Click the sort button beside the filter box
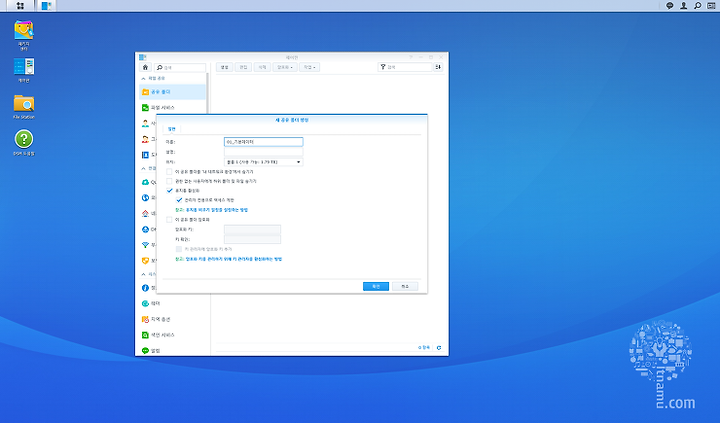720x423 pixels. pyautogui.click(x=438, y=67)
